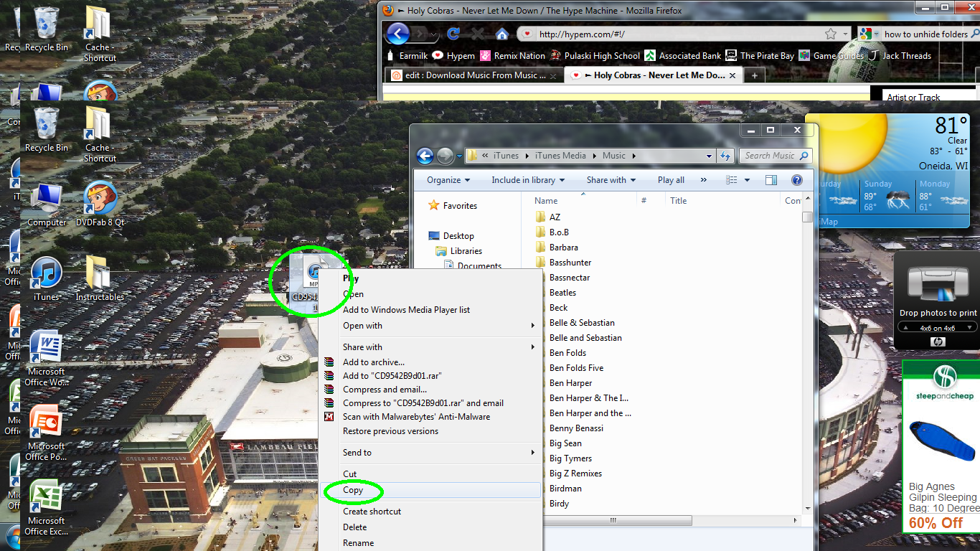Open the Game Guides bookmark
This screenshot has width=980, height=551.
click(831, 55)
